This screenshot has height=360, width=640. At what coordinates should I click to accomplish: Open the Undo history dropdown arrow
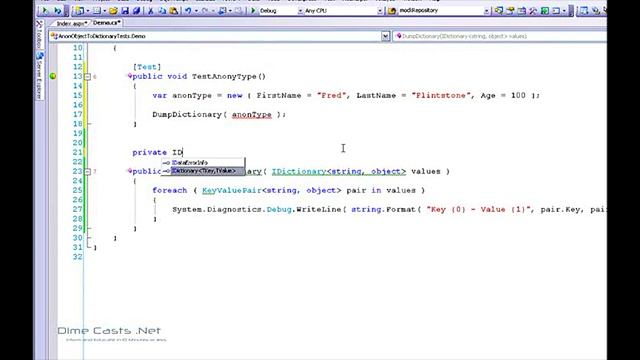coord(196,11)
